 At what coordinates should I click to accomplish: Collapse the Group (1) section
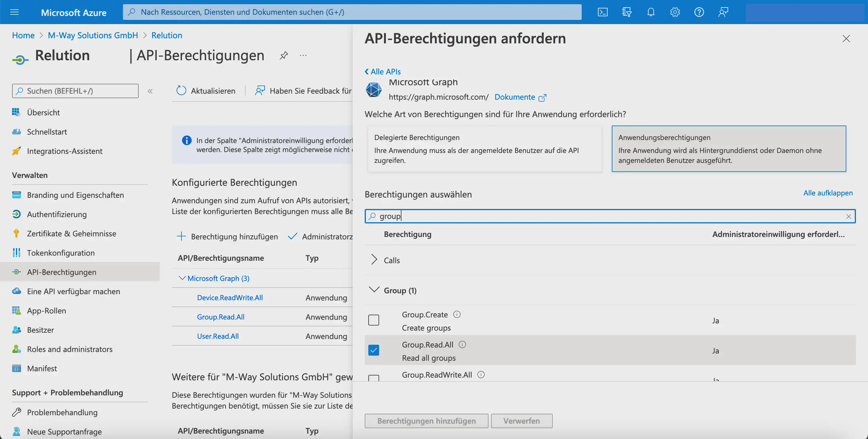tap(374, 290)
